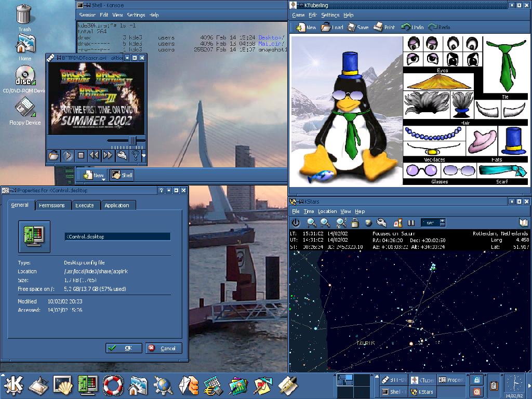
Task: Open the Location menu in KStars
Action: (x=327, y=211)
